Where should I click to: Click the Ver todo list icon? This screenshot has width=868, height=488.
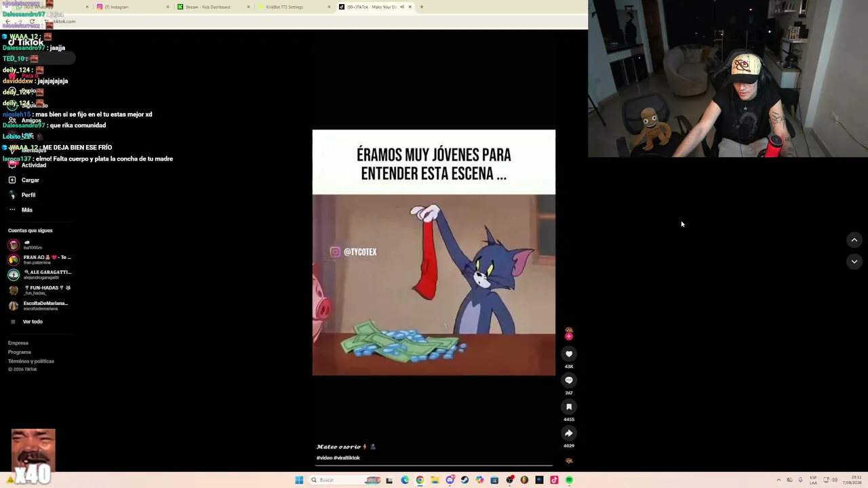pyautogui.click(x=12, y=322)
